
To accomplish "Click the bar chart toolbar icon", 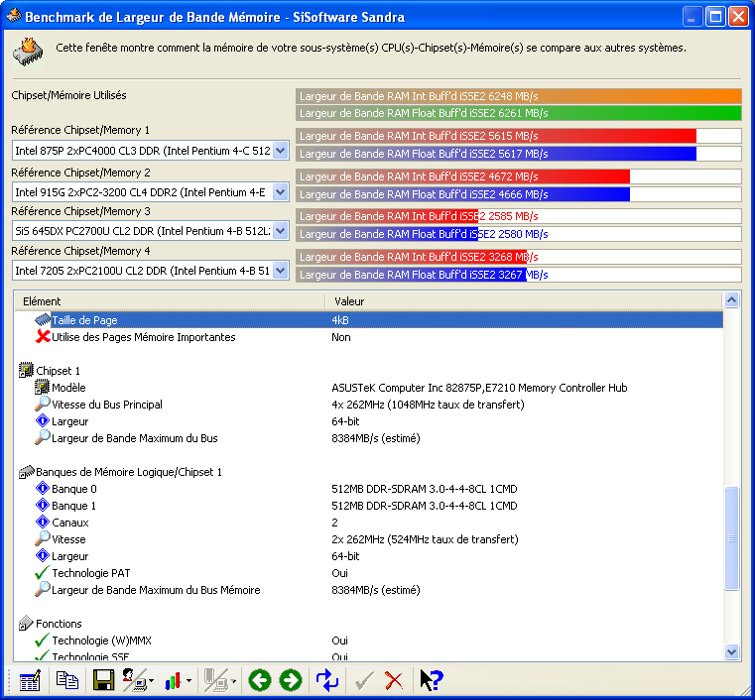I will point(173,681).
